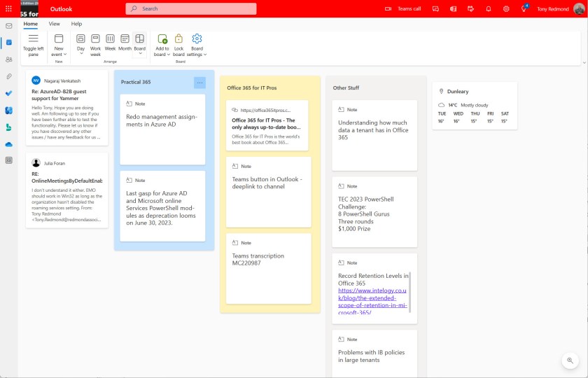588x378 pixels.
Task: Click into the Search box
Action: tap(191, 8)
